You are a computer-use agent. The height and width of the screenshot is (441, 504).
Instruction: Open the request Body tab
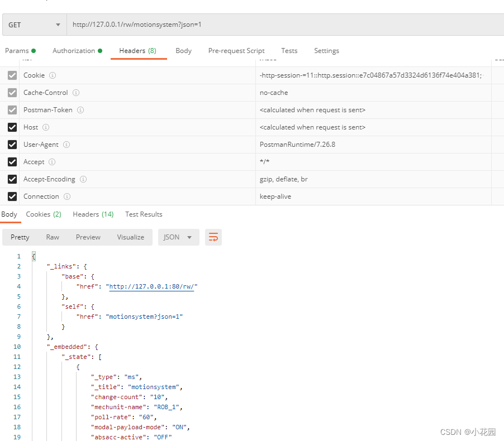click(183, 51)
